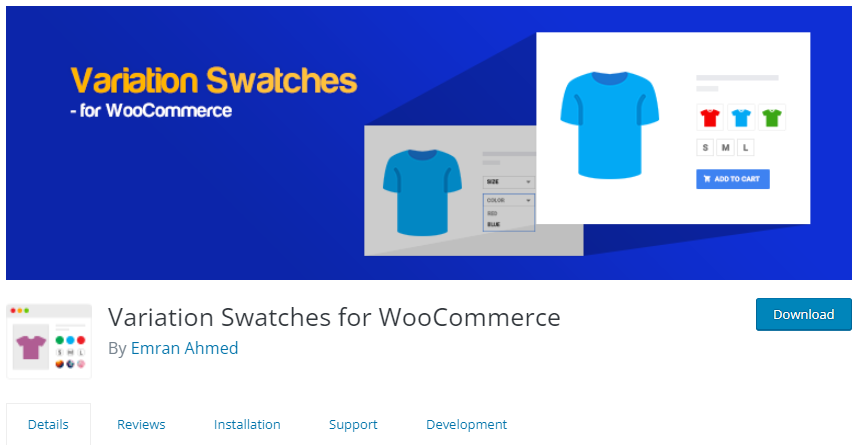This screenshot has width=857, height=445.
Task: Click the plugin name heading text
Action: pos(334,317)
